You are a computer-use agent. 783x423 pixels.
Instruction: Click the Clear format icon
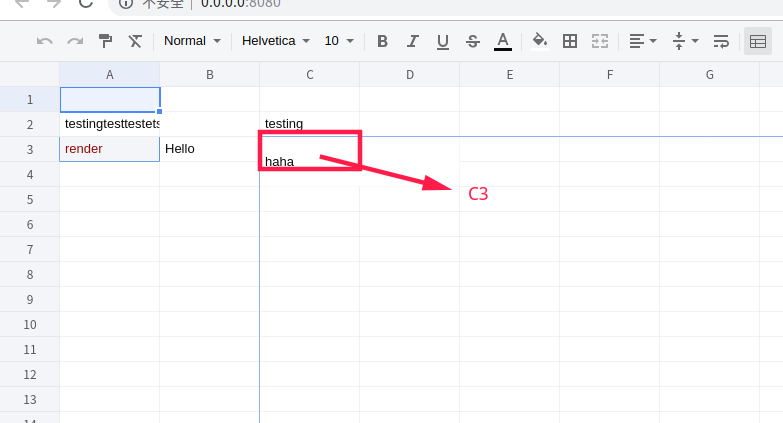[135, 41]
